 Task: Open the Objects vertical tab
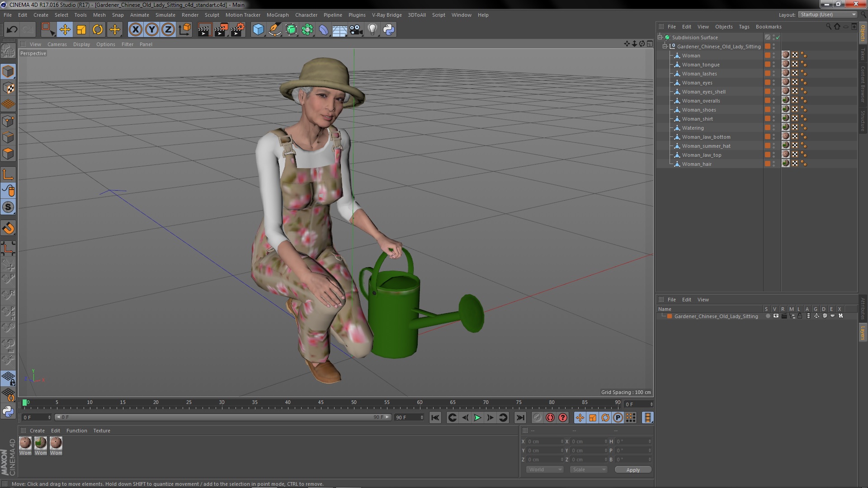click(x=863, y=33)
